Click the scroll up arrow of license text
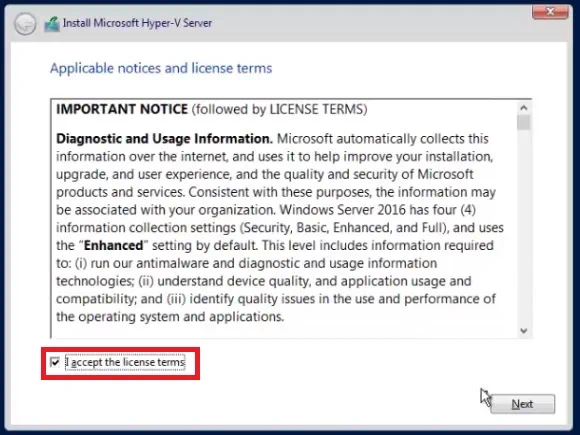Viewport: 580px width, 435px height. [x=523, y=108]
